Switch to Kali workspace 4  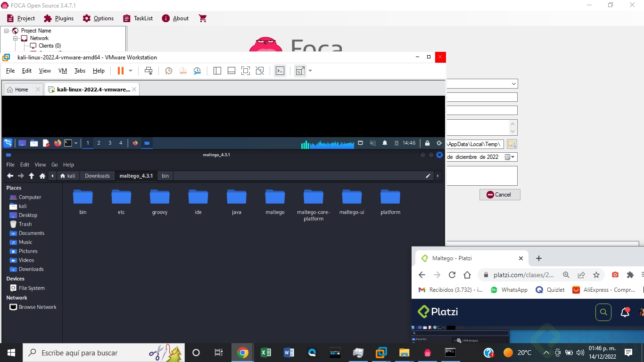coord(121,143)
